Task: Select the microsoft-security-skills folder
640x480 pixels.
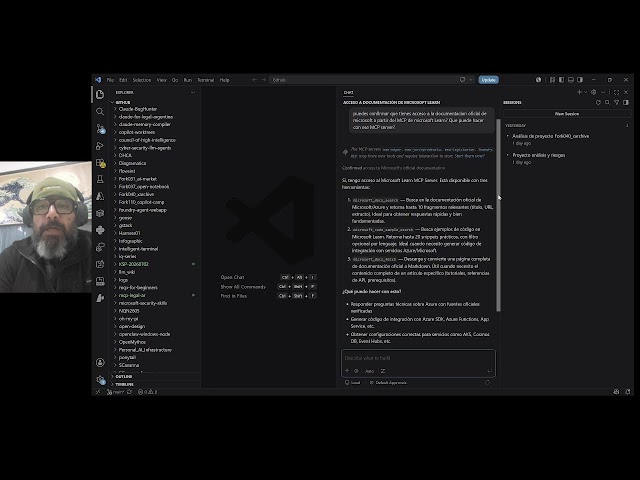Action: click(143, 303)
